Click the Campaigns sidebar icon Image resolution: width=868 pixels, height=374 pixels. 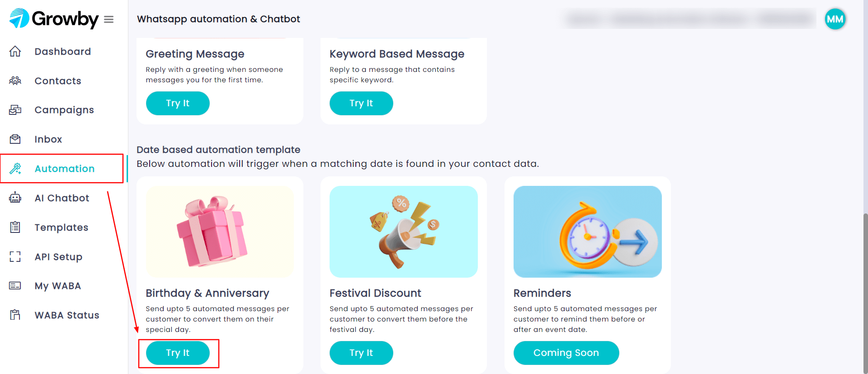[x=15, y=110]
